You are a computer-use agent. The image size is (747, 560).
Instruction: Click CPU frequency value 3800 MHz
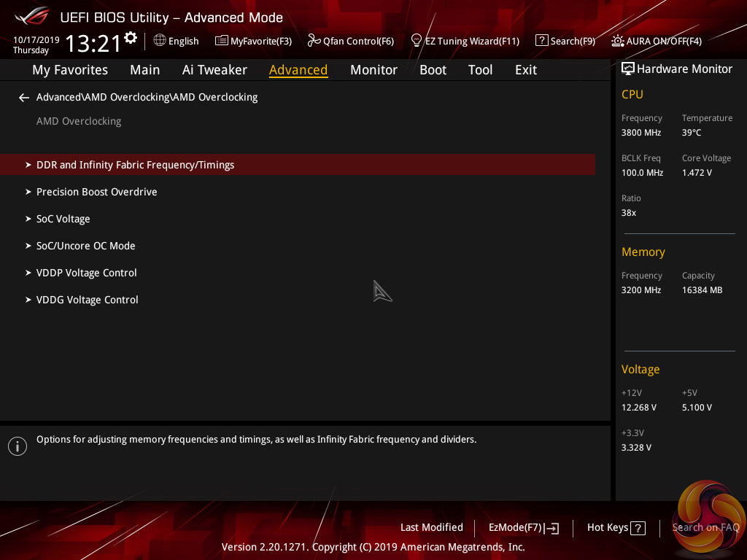[x=640, y=133]
